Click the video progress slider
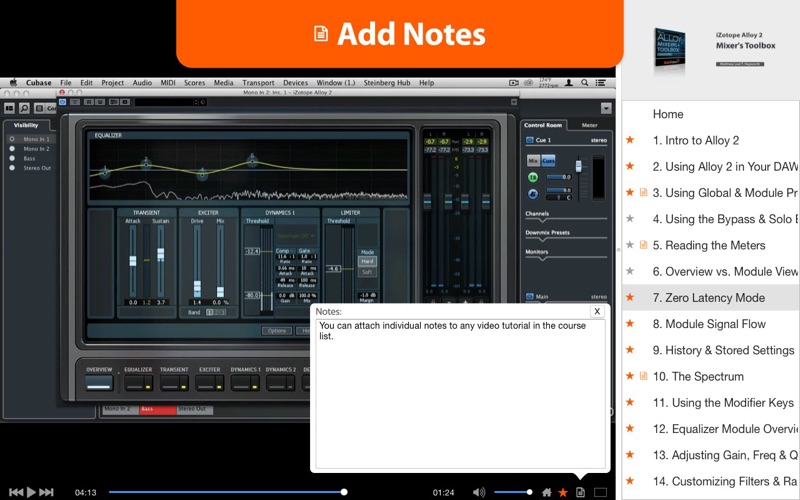 228,492
